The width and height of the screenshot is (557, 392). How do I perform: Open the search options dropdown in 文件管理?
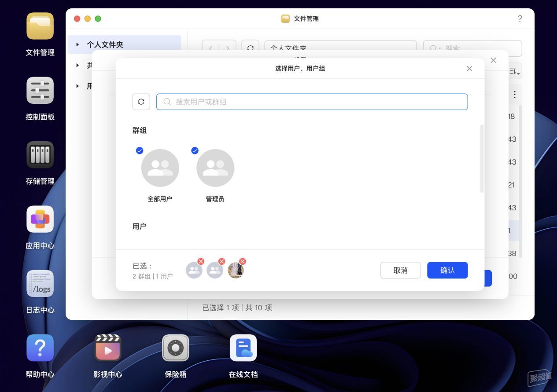(x=435, y=48)
